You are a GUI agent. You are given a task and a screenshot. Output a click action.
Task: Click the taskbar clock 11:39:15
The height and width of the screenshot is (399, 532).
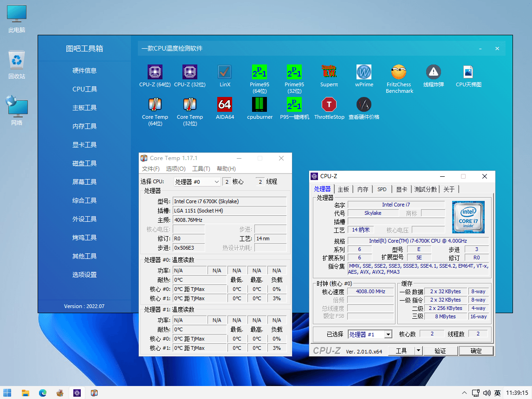(x=517, y=393)
